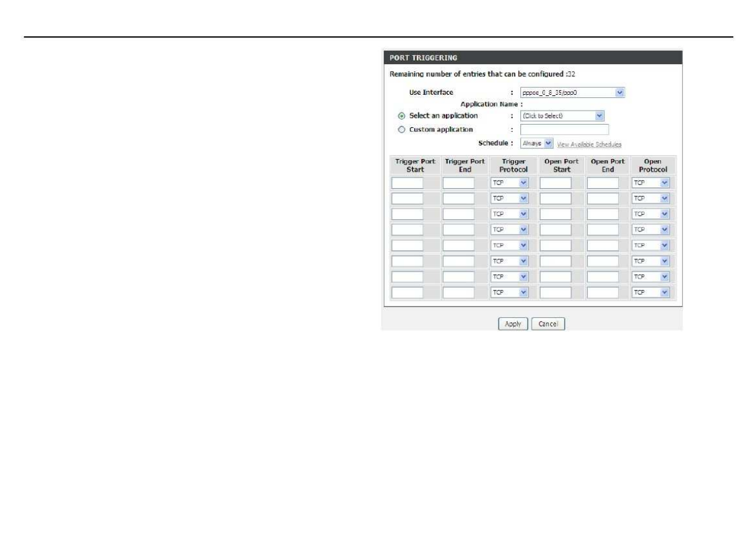Click third row Trigger Port End field
Viewport: 756px width, 536px height.
point(459,214)
